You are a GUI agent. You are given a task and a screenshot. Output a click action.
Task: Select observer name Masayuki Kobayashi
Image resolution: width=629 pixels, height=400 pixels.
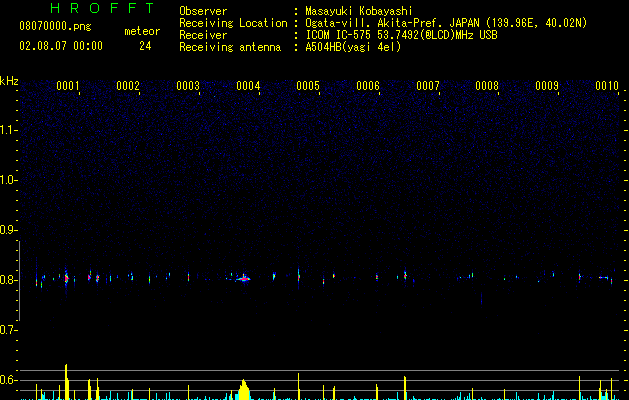coord(359,11)
